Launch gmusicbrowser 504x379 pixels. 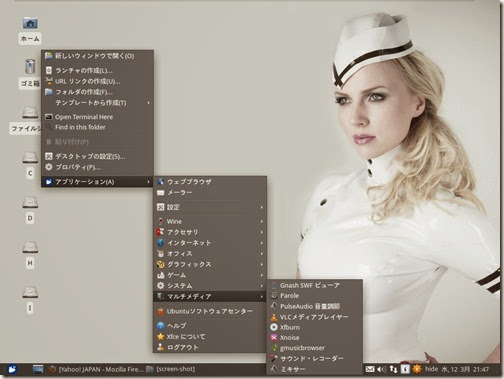coord(315,348)
